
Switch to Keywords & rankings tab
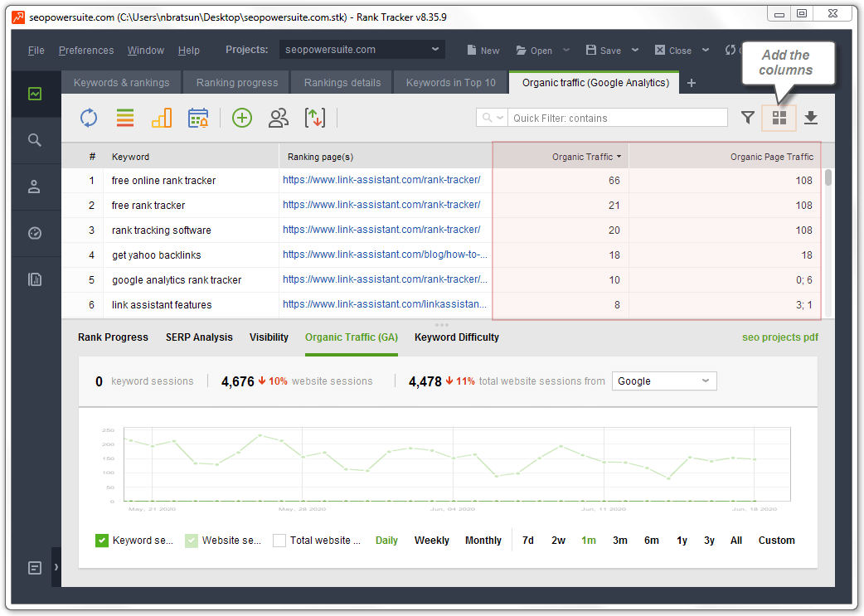pos(121,83)
